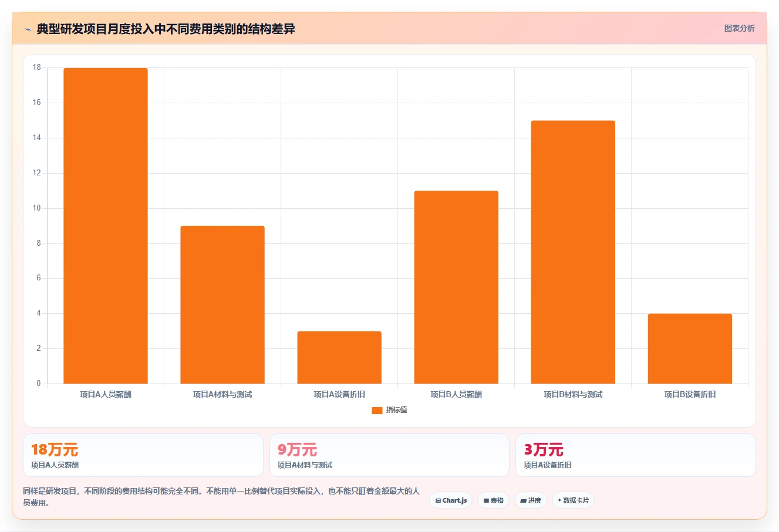Viewport: 779px width, 532px height.
Task: Click 项目A设备折旧 caption under 3万元
Action: (x=547, y=465)
